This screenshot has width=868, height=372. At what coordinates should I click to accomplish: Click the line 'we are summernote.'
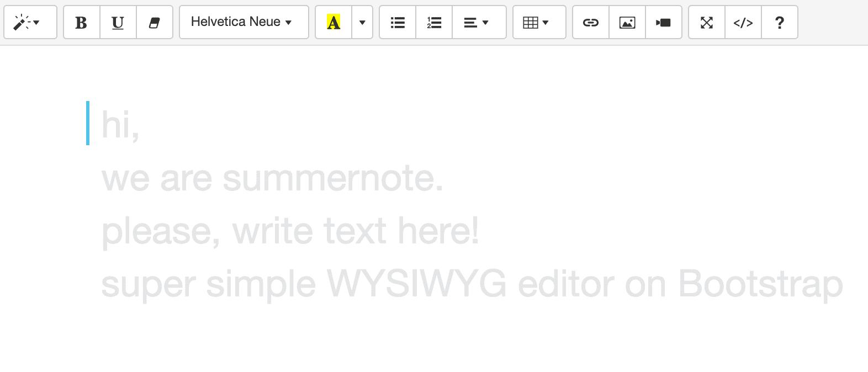pyautogui.click(x=273, y=178)
